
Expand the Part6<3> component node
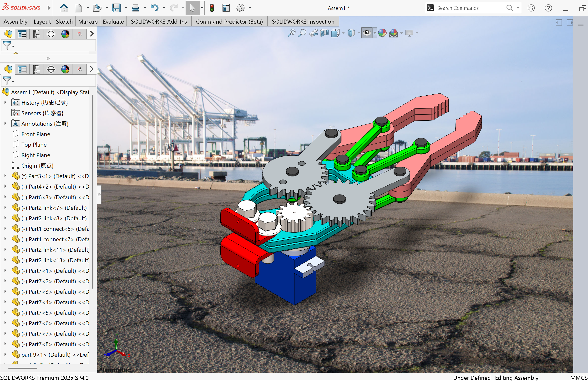tap(5, 197)
